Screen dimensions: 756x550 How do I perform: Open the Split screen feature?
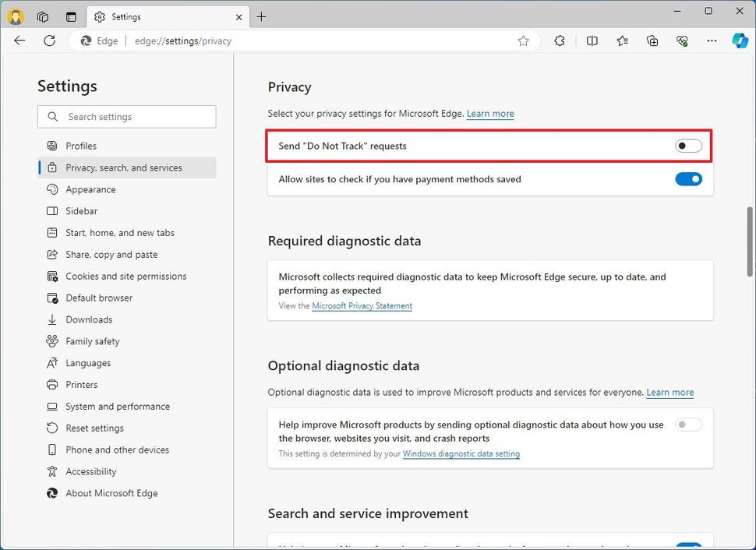592,41
